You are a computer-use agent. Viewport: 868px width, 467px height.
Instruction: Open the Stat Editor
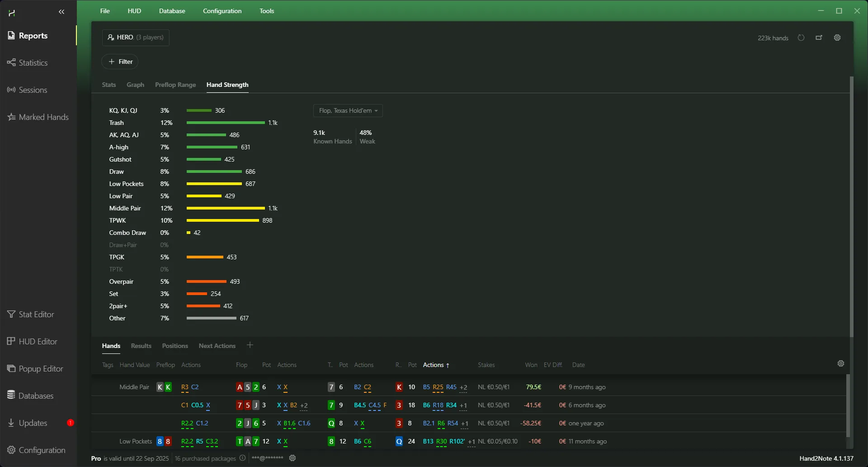tap(36, 315)
